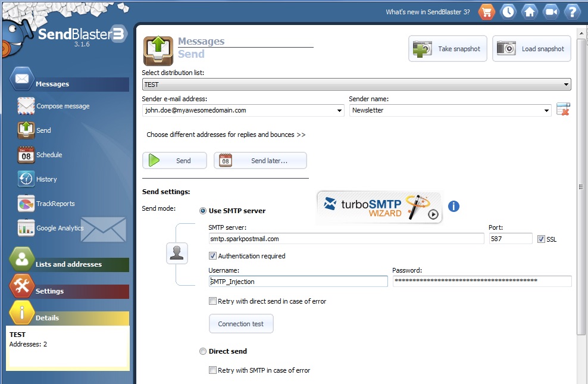
Task: Enable Retry with SMTP in case of error
Action: pos(212,370)
